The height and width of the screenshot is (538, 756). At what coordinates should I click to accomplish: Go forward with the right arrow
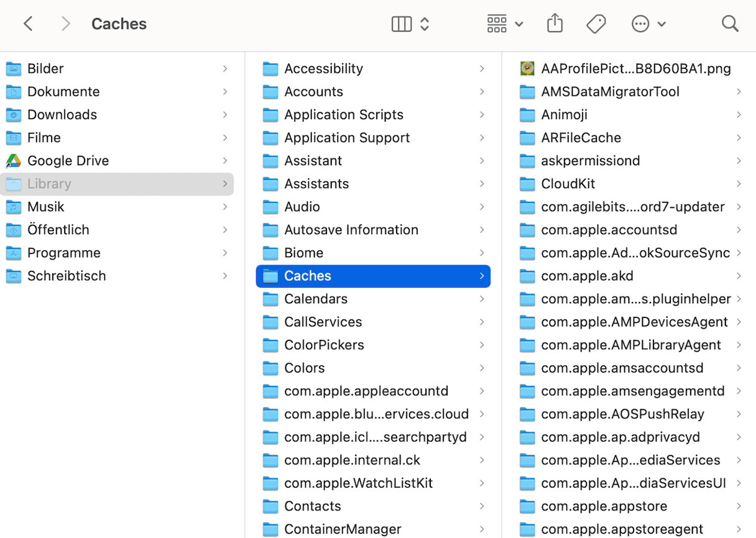[x=65, y=24]
